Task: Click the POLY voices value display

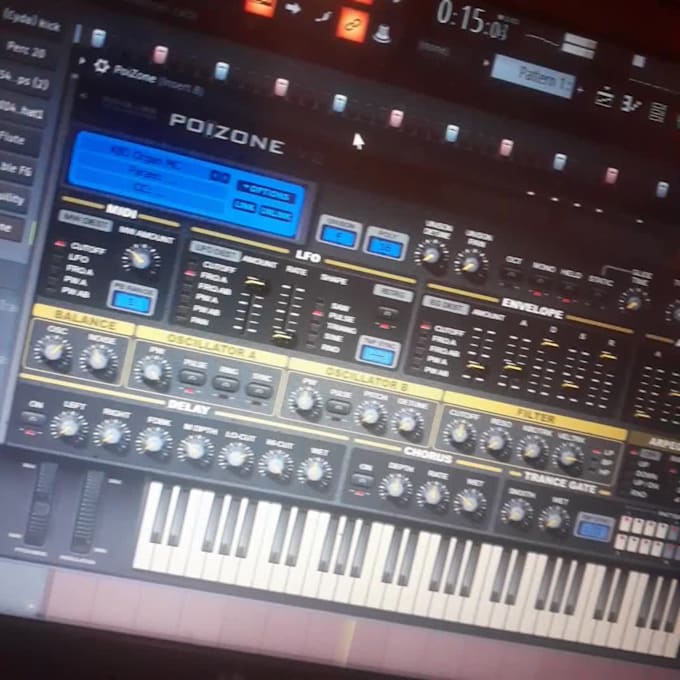Action: point(385,248)
